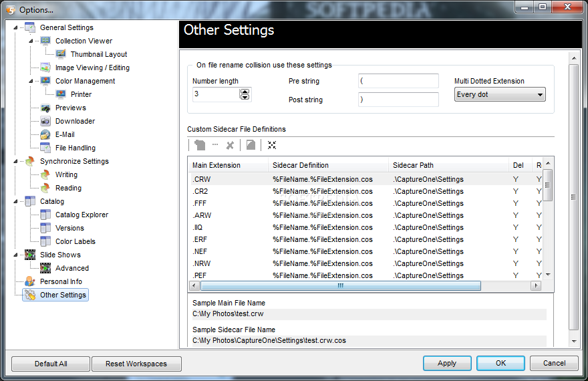Collapse the Synchronize Settings tree node
The image size is (588, 381).
tap(16, 161)
